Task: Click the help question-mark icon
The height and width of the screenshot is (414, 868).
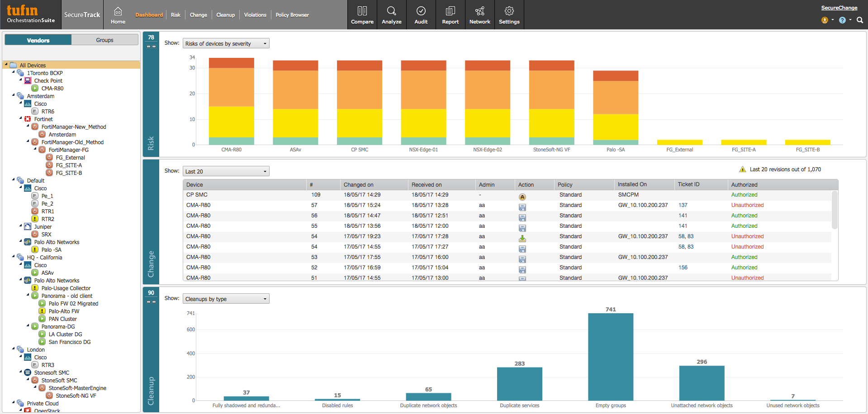Action: click(x=843, y=20)
